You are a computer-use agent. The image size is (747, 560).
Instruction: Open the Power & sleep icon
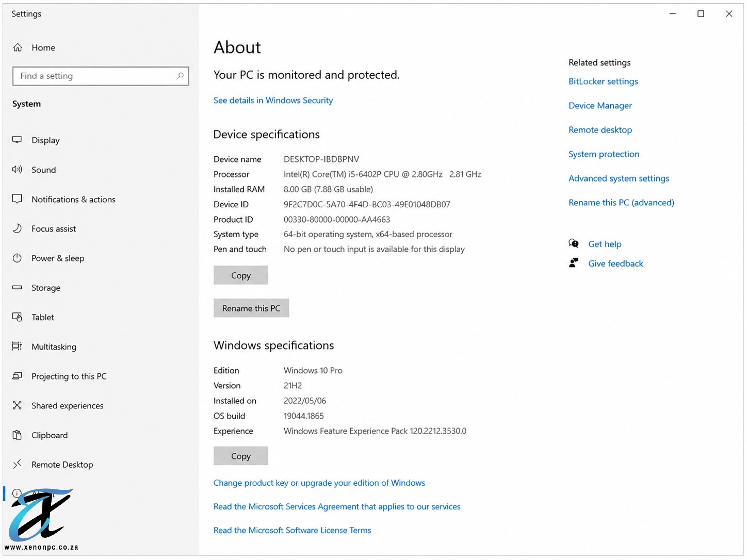tap(17, 258)
